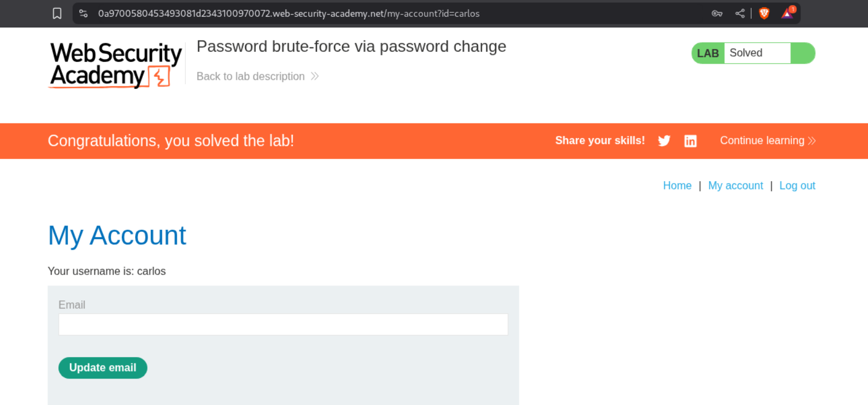Viewport: 868px width, 405px height.
Task: Open the Back to lab description link
Action: (x=251, y=77)
